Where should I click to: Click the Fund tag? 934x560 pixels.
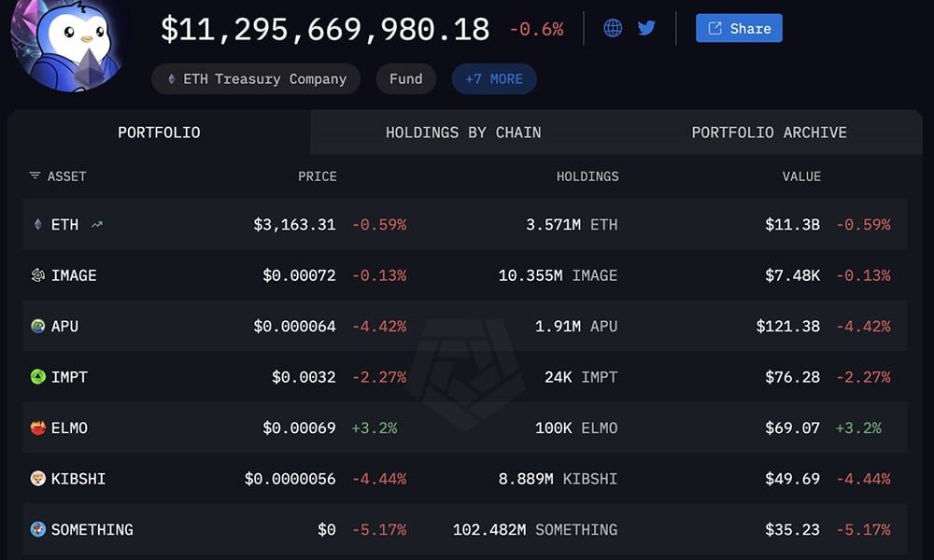(x=405, y=79)
